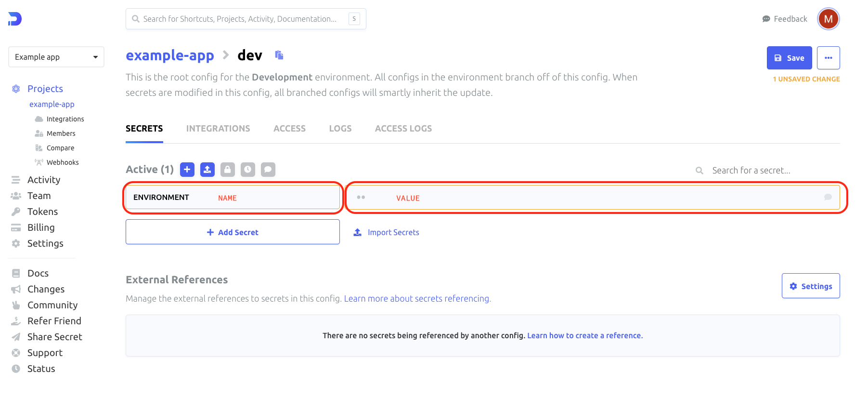Open External References Settings button
The width and height of the screenshot is (868, 397).
(x=811, y=286)
